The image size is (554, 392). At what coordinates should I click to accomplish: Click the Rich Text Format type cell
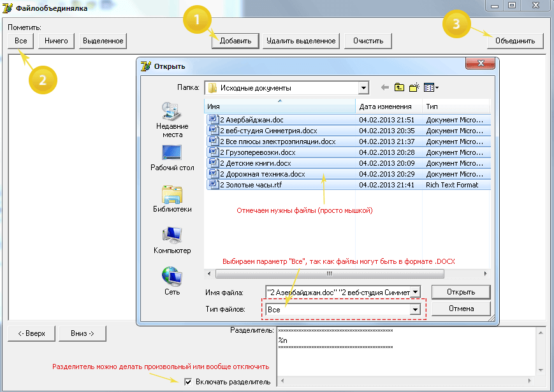[452, 185]
